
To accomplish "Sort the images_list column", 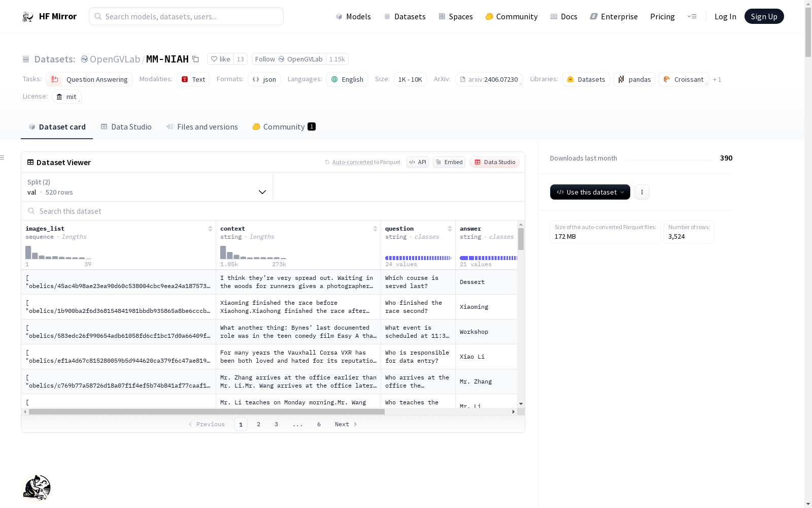I will tap(210, 229).
